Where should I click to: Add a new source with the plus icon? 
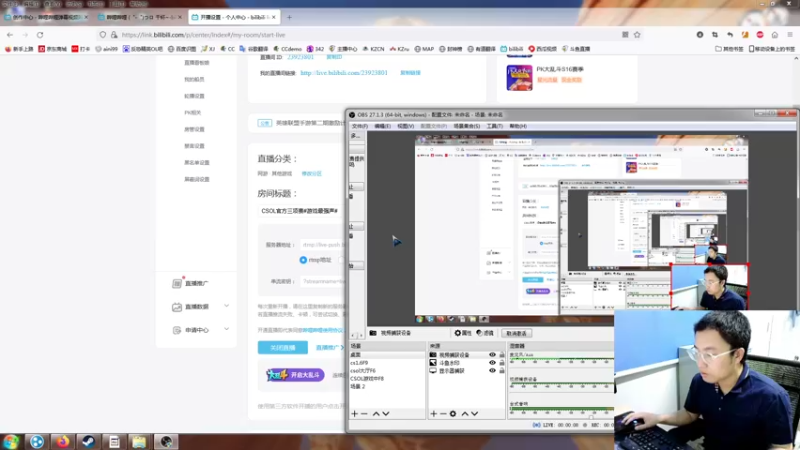(x=434, y=414)
